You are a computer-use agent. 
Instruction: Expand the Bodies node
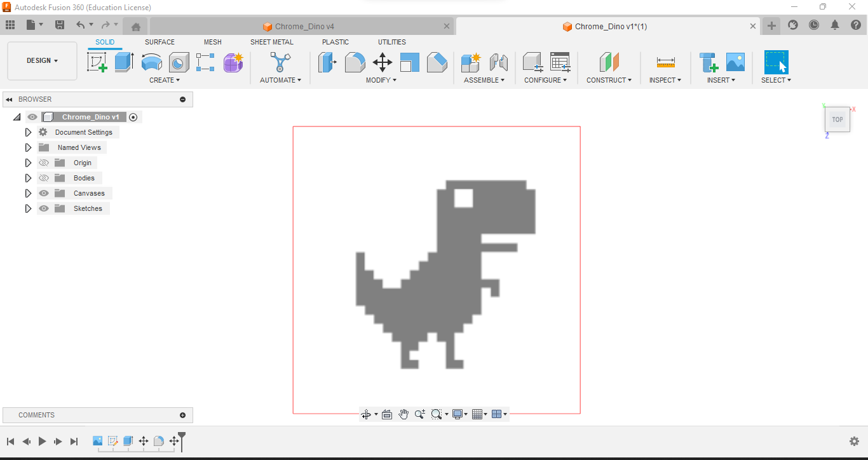point(28,178)
